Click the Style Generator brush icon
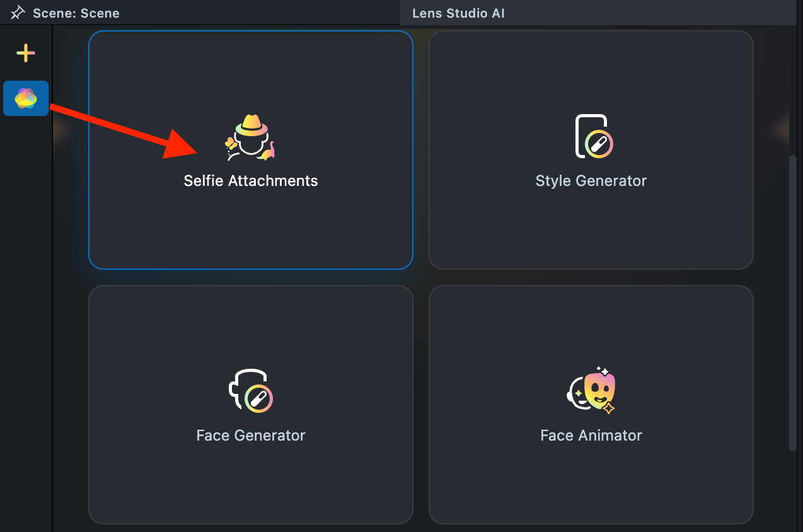This screenshot has width=803, height=532. [x=593, y=137]
